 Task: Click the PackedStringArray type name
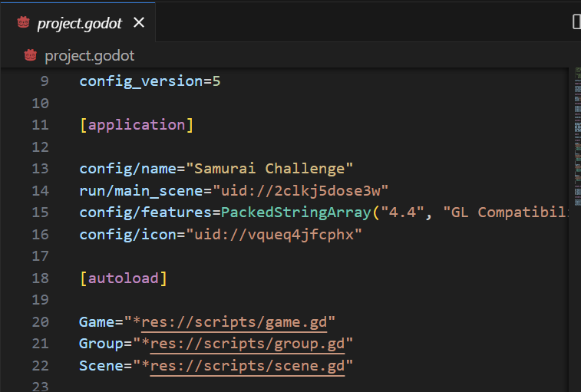296,212
